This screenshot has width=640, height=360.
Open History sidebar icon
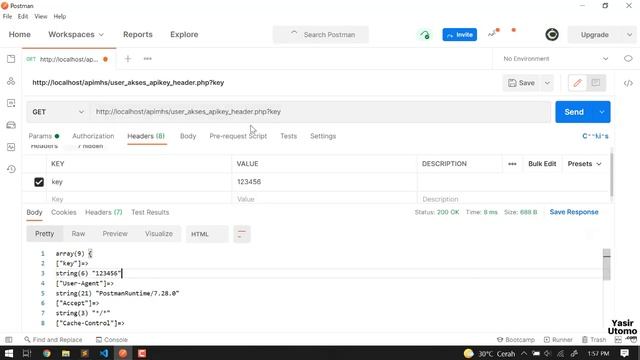click(x=11, y=169)
